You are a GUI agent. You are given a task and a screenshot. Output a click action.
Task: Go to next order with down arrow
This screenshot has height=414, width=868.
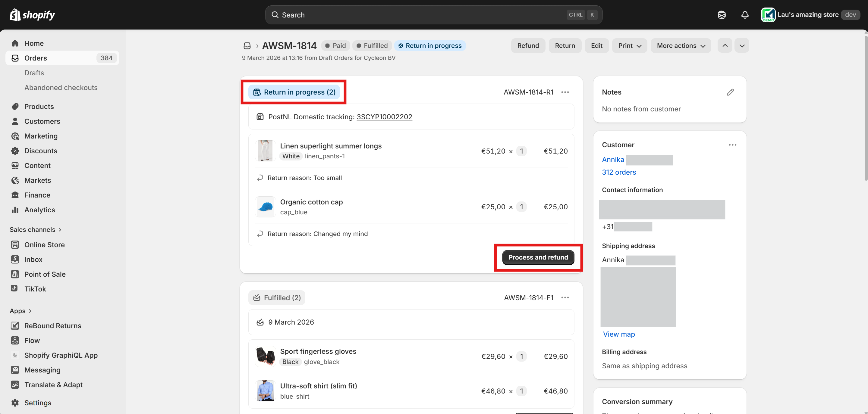[x=742, y=46]
